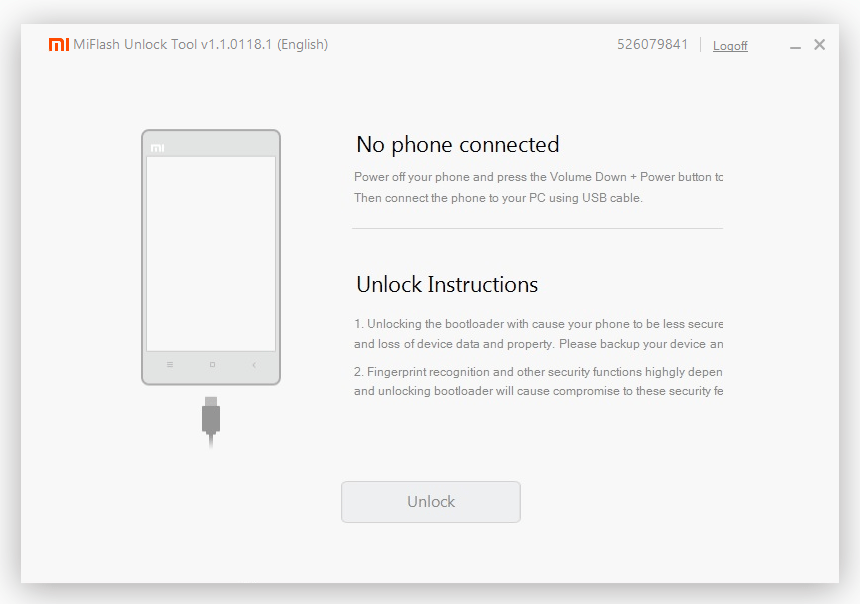Click the small Mi logo on phone
This screenshot has height=604, width=860.
(x=157, y=148)
